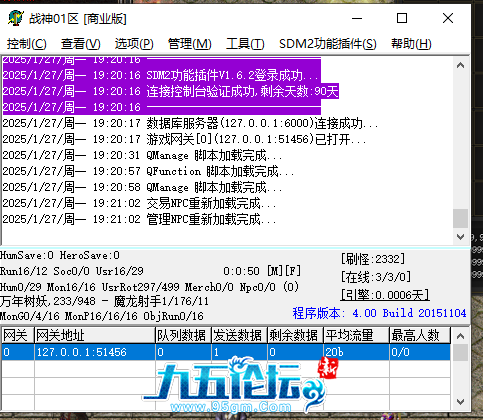Image resolution: width=483 pixels, height=420 pixels.
Task: Select log line 管理NPC重新加载完成
Action: click(139, 219)
